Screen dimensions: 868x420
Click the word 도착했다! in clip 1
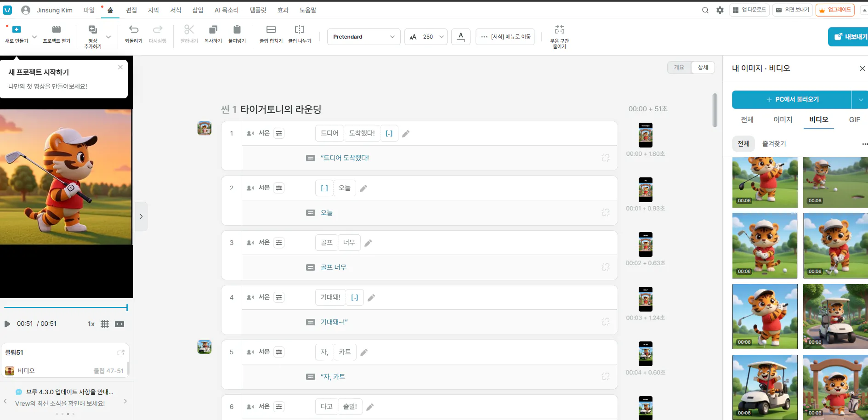[x=362, y=133]
